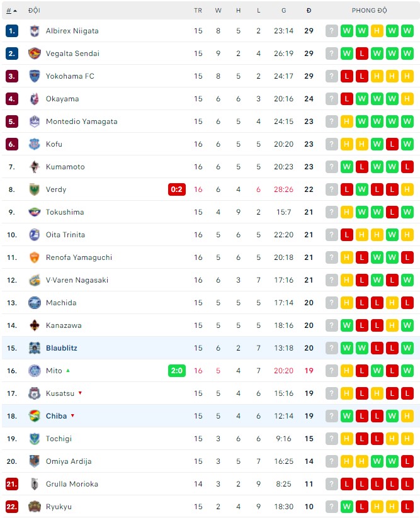
Task: Select the Yokohama FC badge
Action: pos(33,76)
